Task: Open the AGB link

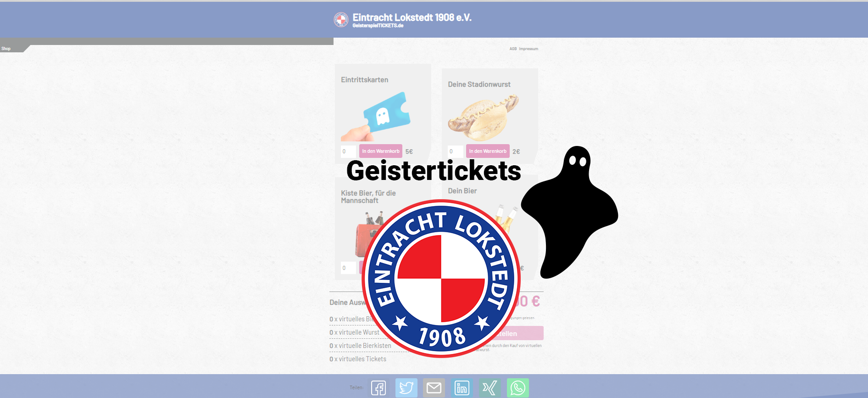Action: pos(513,49)
